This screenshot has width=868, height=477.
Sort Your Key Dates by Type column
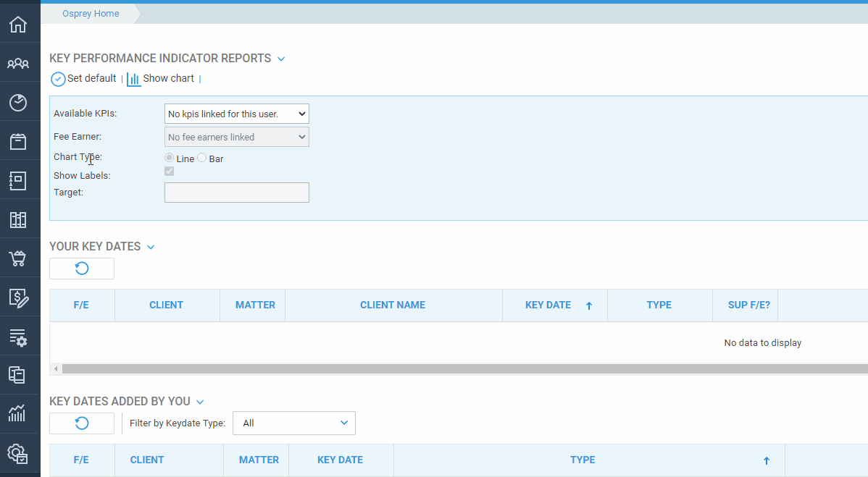coord(659,305)
